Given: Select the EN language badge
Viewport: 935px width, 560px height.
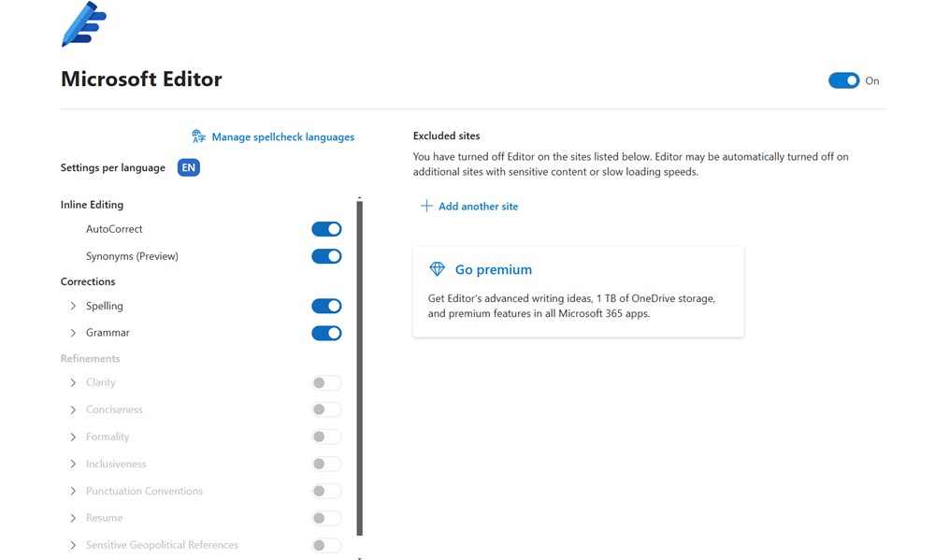Looking at the screenshot, I should [189, 168].
